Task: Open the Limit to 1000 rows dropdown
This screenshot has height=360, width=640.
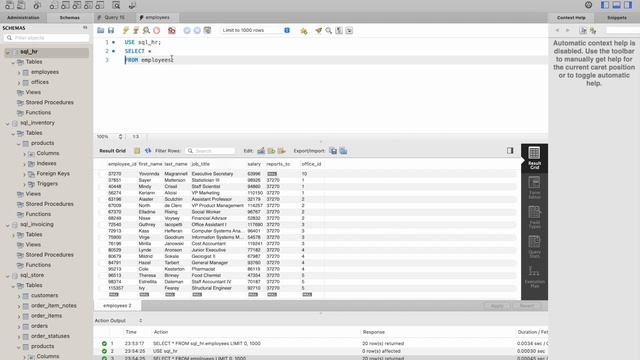Action: 256,30
